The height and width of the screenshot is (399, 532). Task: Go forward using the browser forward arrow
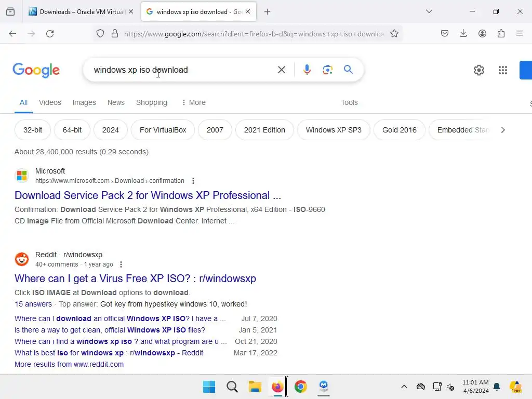(x=31, y=34)
